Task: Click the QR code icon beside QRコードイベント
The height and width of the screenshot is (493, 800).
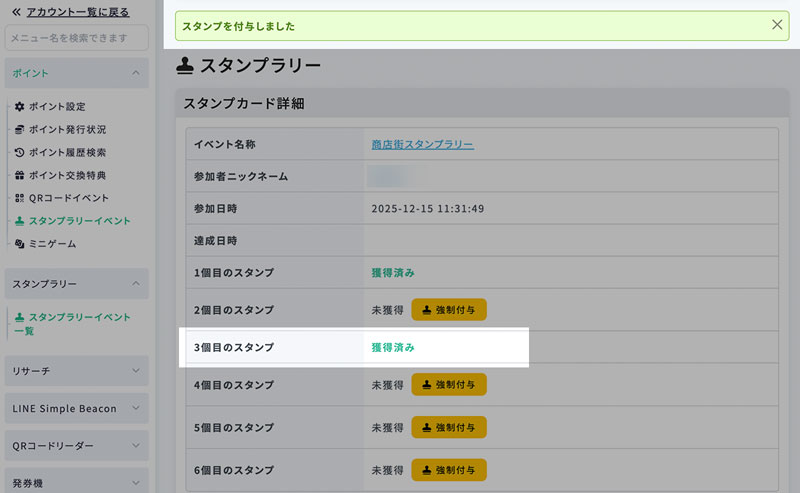Action: (20, 198)
